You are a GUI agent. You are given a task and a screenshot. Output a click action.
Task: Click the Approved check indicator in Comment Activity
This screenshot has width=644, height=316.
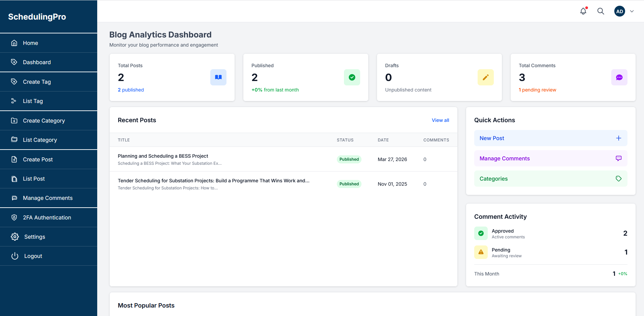tap(481, 233)
